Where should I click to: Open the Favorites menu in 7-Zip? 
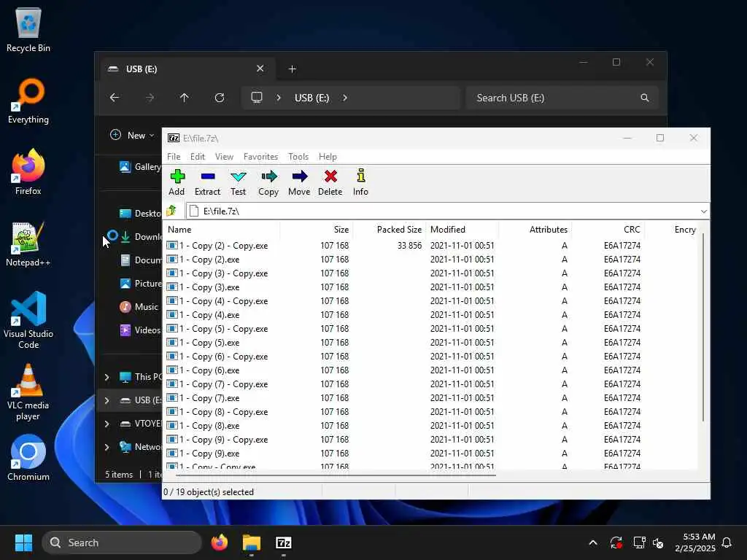260,157
